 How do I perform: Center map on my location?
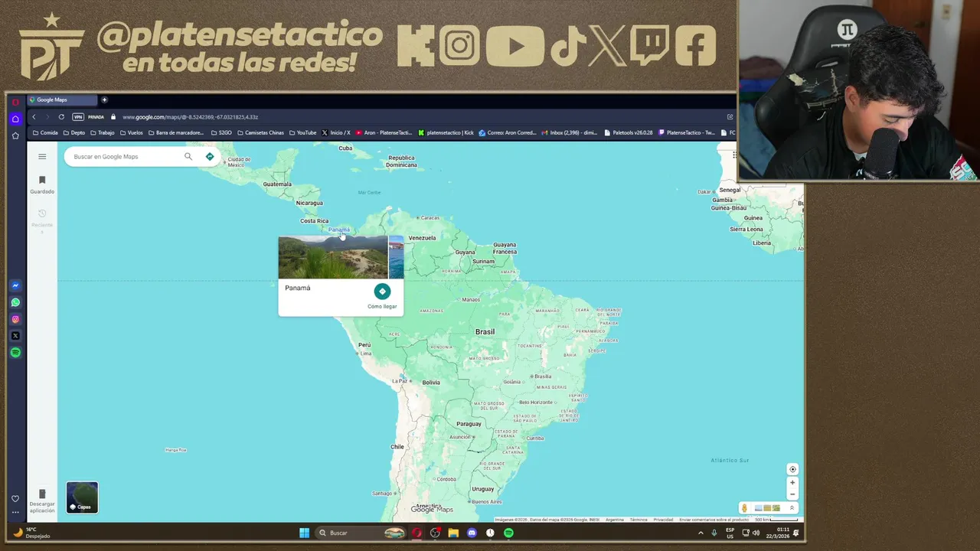[x=792, y=469]
